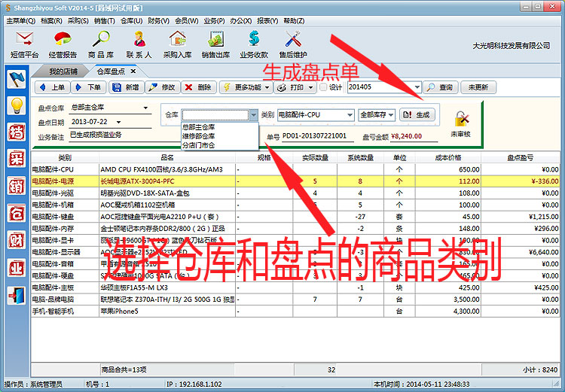Image resolution: width=565 pixels, height=392 pixels.
Task: Open the 仓库(U) menu
Action: [x=131, y=21]
